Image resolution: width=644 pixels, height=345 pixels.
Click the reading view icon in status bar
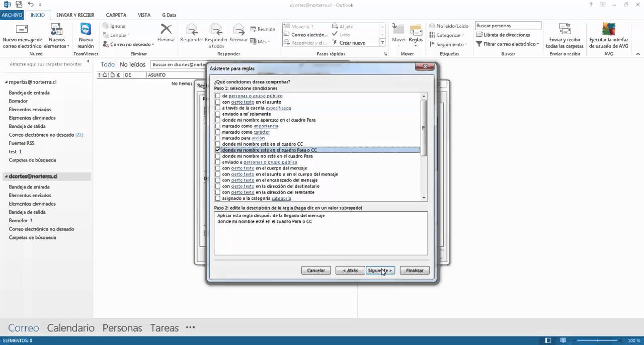(563, 340)
